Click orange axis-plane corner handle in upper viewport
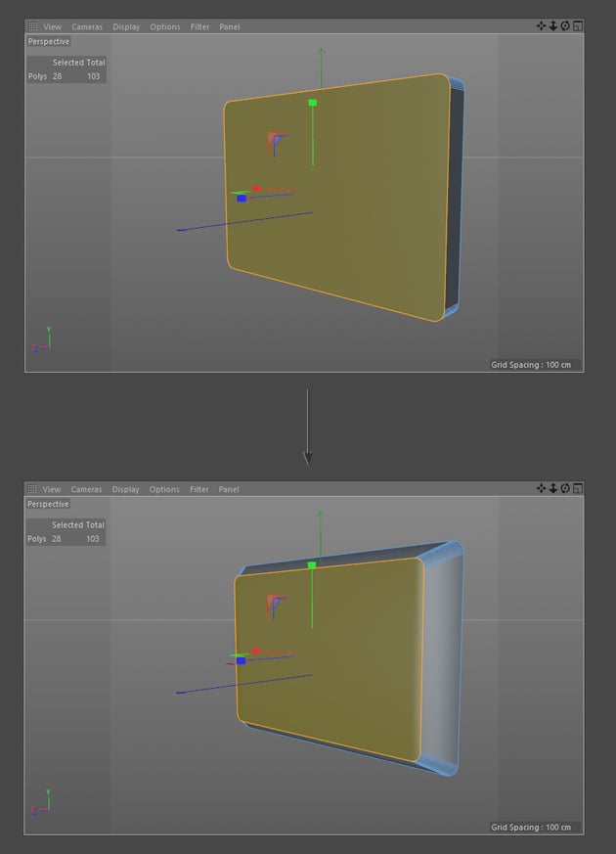 click(272, 137)
